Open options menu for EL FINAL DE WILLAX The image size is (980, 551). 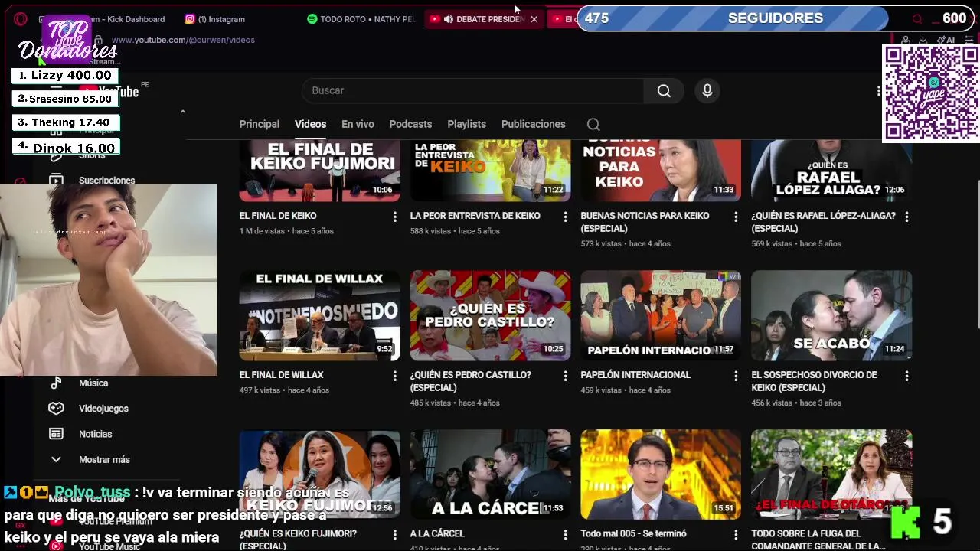click(x=395, y=376)
